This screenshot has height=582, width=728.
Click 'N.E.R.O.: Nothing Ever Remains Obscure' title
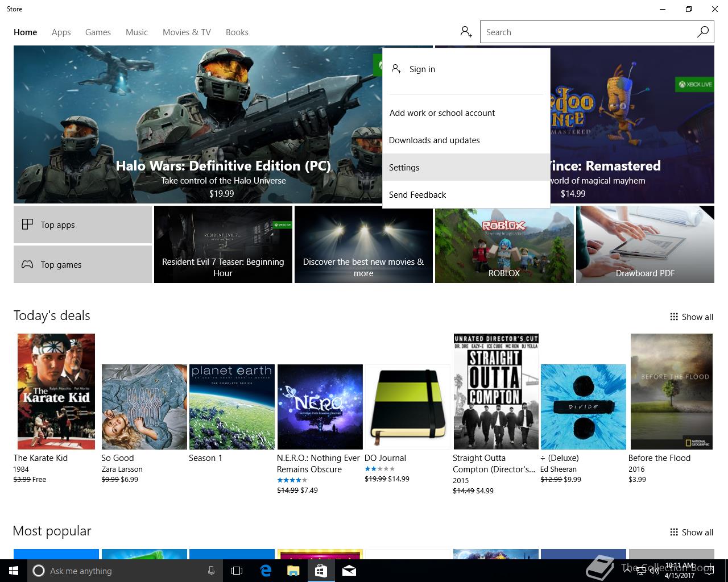(318, 463)
